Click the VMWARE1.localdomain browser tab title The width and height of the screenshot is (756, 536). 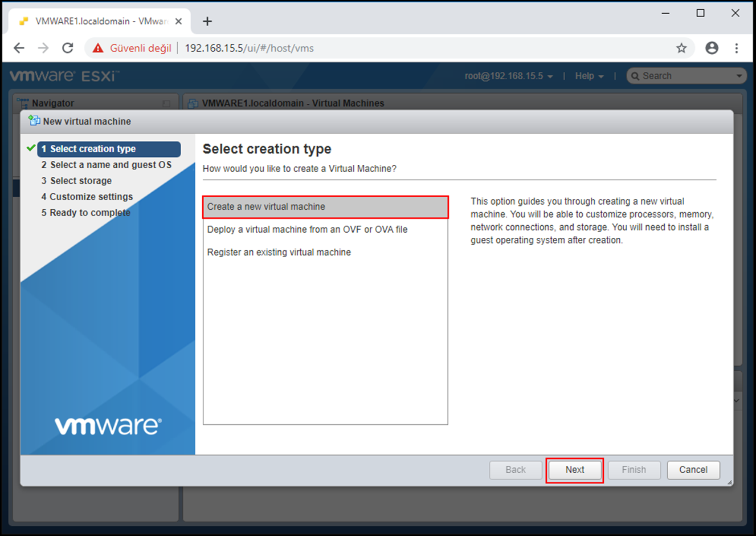[x=101, y=21]
